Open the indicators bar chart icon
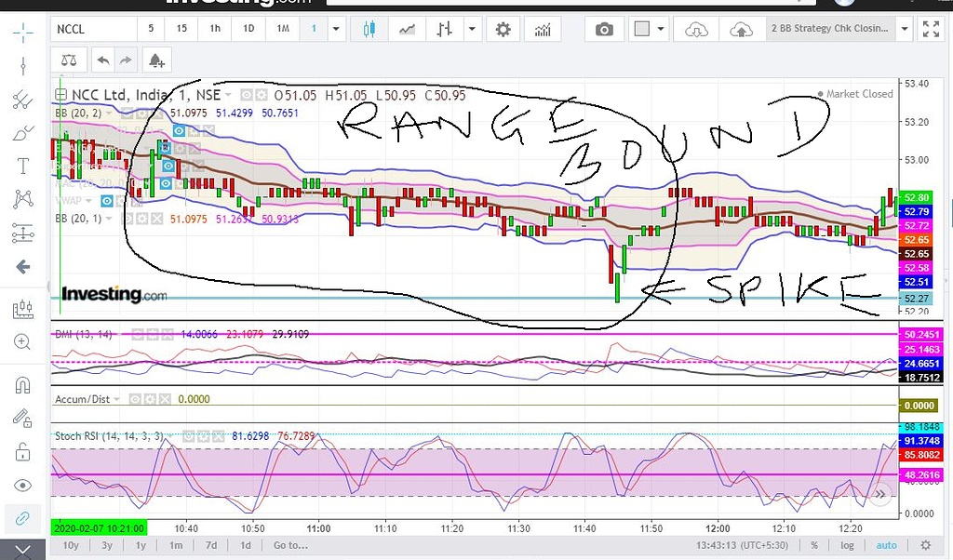Screen dimensions: 953x560 click(x=543, y=29)
